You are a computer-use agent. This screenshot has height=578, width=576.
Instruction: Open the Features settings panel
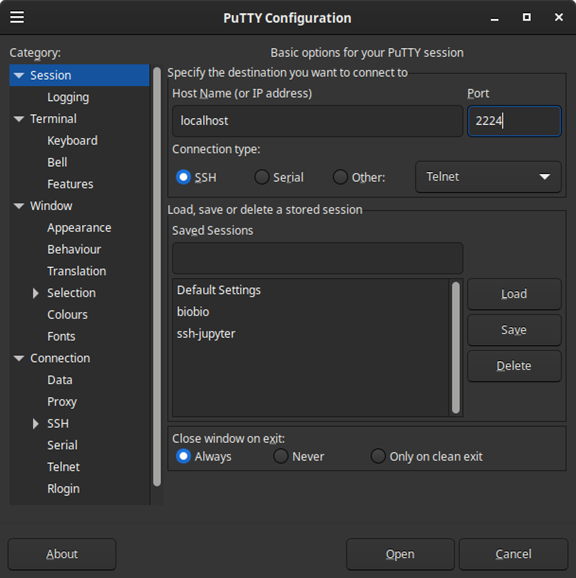pos(70,184)
